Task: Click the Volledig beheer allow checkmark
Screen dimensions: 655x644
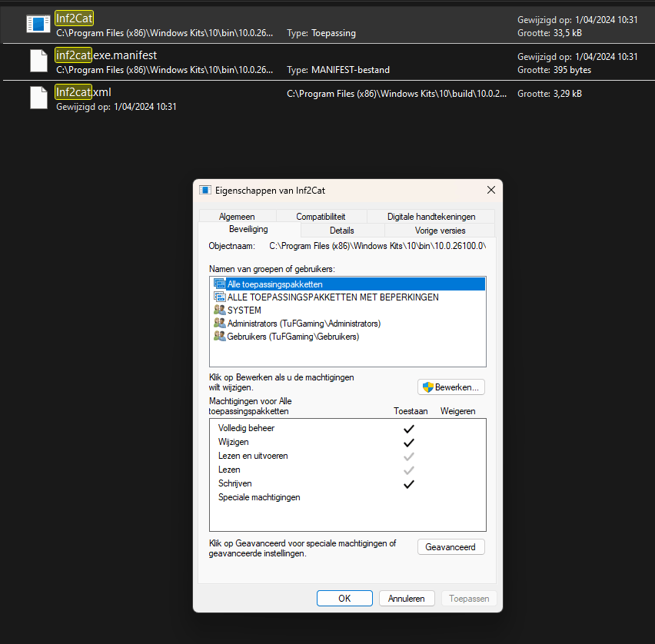Action: click(409, 429)
